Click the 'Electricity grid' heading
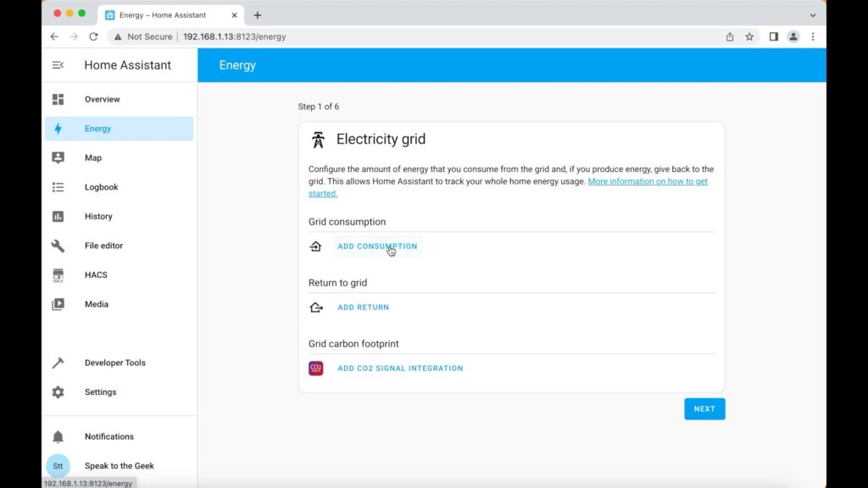 (381, 139)
